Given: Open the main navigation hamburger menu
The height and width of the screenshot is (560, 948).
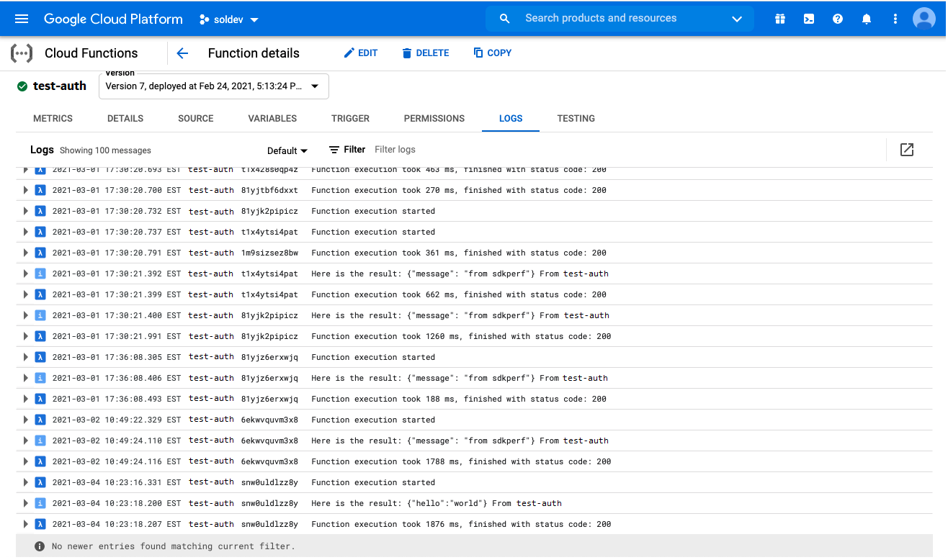Looking at the screenshot, I should pos(22,19).
